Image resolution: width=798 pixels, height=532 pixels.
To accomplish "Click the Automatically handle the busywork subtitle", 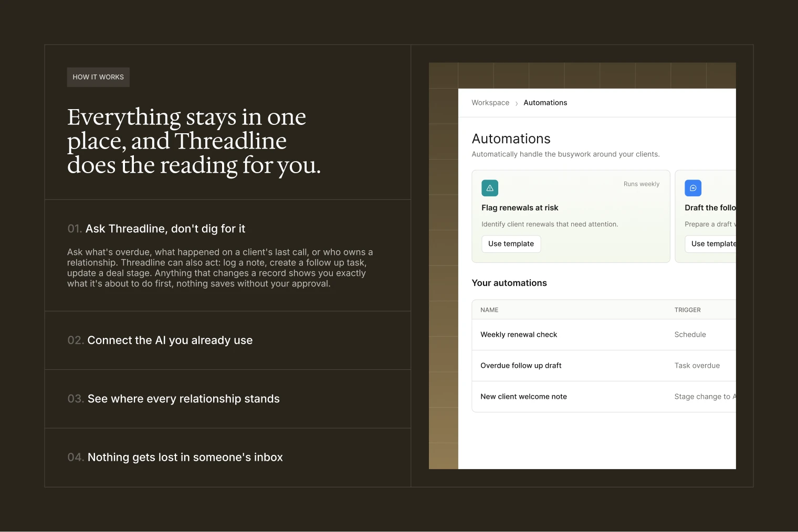I will [565, 154].
